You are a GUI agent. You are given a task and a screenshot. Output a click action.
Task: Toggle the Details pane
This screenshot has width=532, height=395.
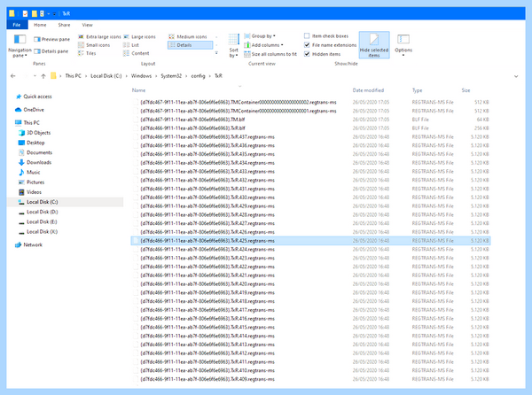tap(51, 51)
